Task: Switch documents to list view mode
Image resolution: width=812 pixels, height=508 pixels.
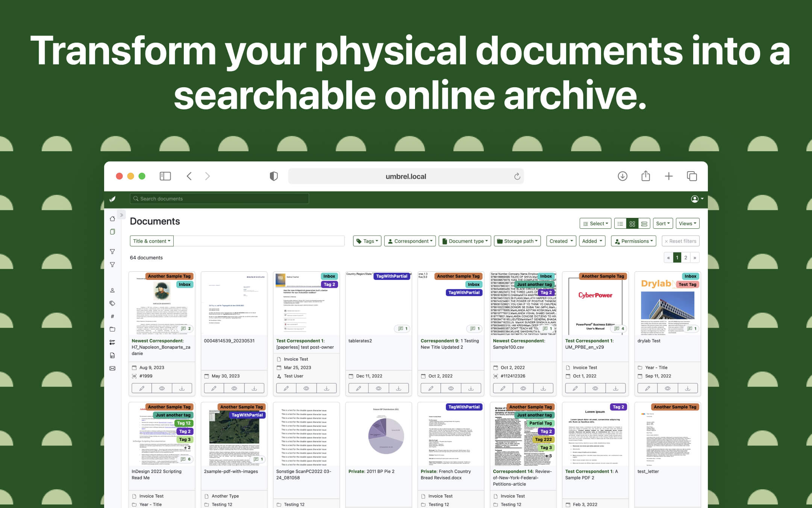Action: 620,223
